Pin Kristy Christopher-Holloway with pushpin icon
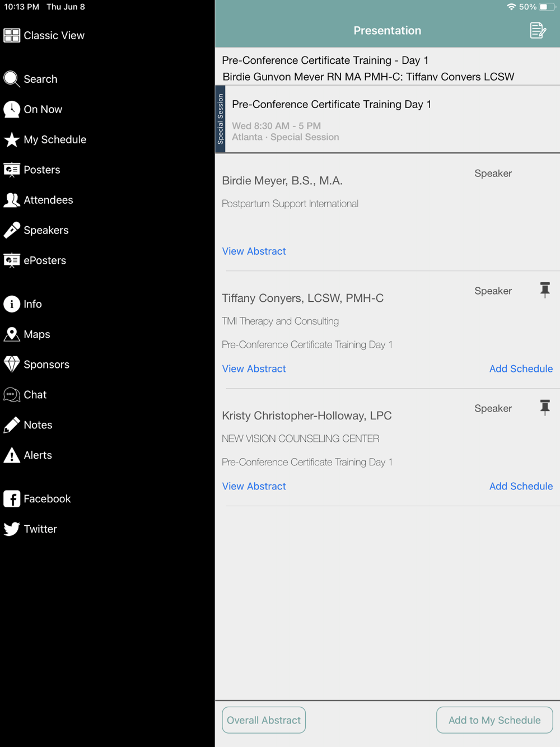This screenshot has width=560, height=747. tap(545, 408)
